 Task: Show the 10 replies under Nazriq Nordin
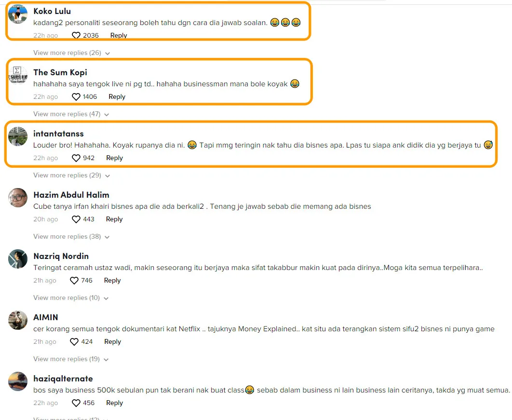[71, 298]
